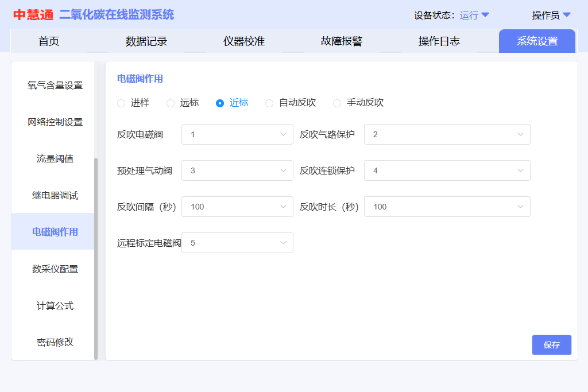Image resolution: width=588 pixels, height=392 pixels.
Task: Switch to the 数据记录 tab
Action: tap(146, 41)
